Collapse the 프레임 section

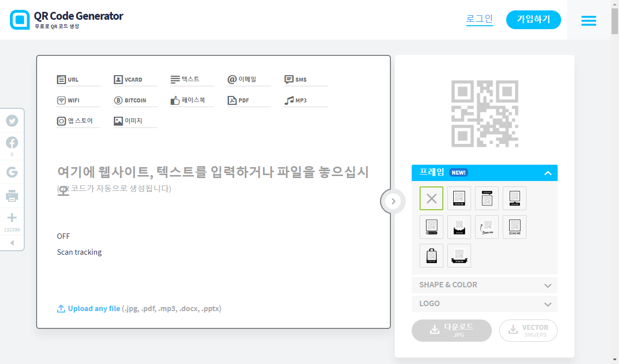click(x=484, y=173)
